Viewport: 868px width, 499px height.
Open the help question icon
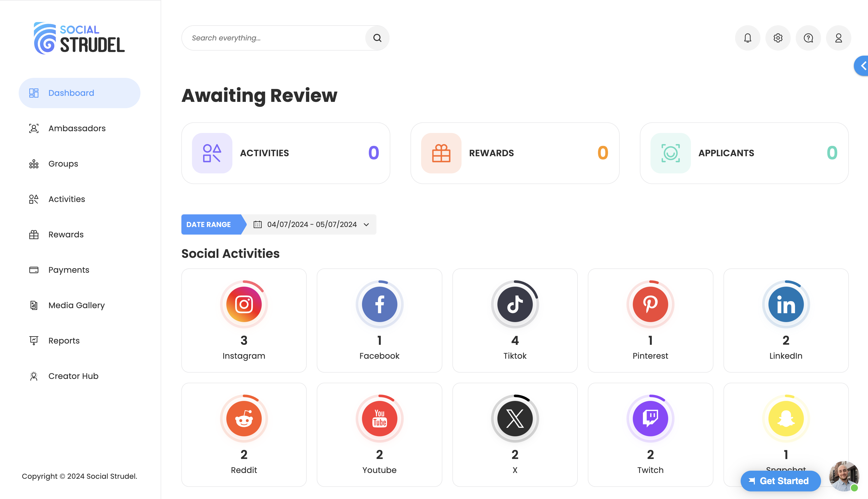pyautogui.click(x=808, y=38)
